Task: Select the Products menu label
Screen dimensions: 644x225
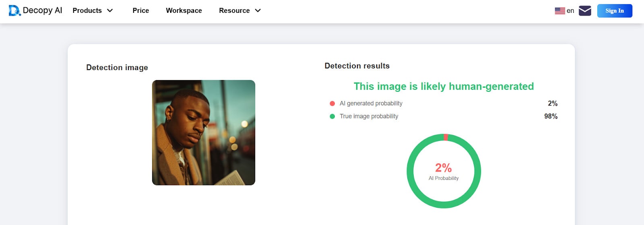Action: [x=87, y=10]
